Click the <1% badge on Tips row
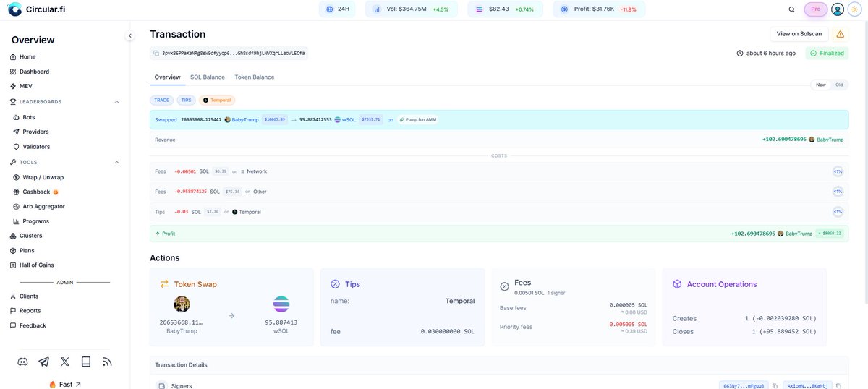 point(838,212)
